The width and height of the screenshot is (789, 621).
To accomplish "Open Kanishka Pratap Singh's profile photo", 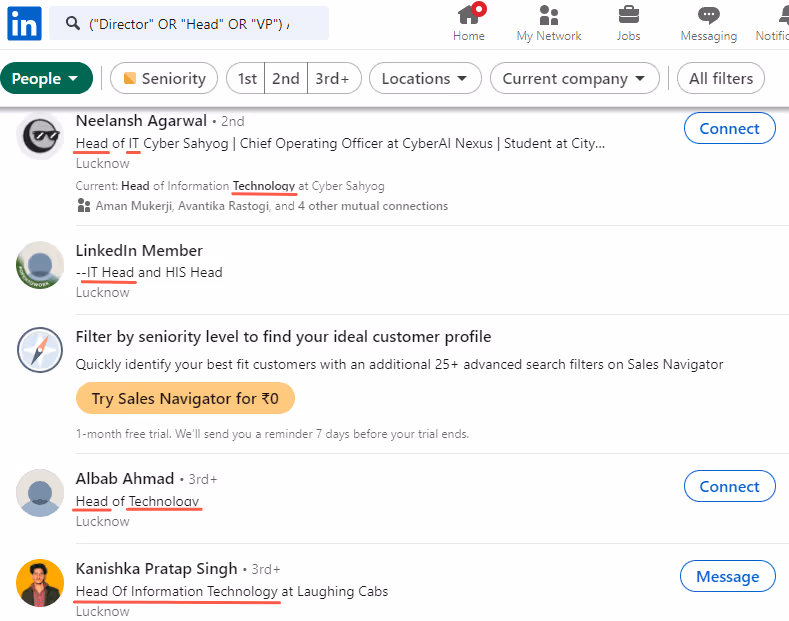I will (40, 583).
